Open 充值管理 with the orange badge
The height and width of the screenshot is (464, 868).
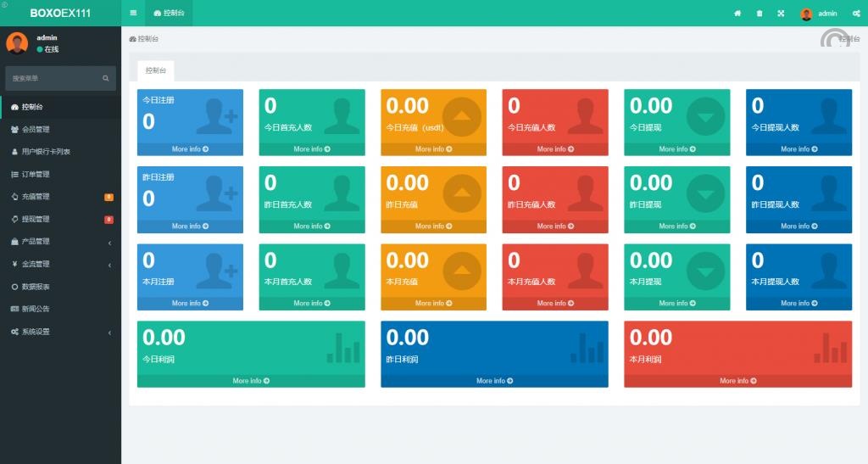point(36,197)
